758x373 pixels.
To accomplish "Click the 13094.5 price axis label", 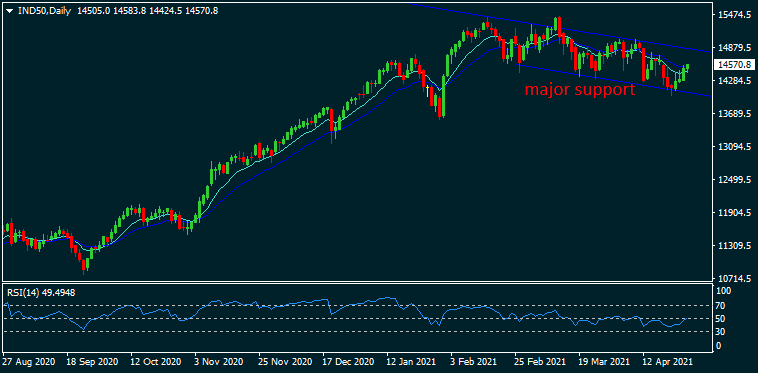I will tap(734, 147).
